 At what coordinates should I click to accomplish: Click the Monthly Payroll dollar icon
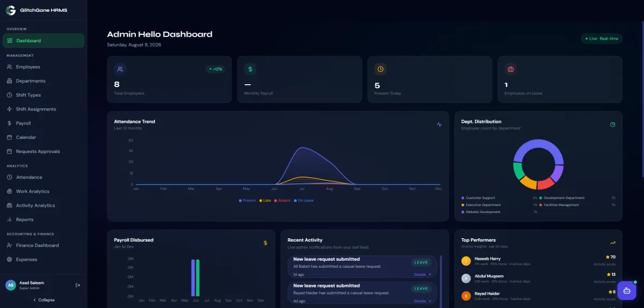click(x=250, y=69)
